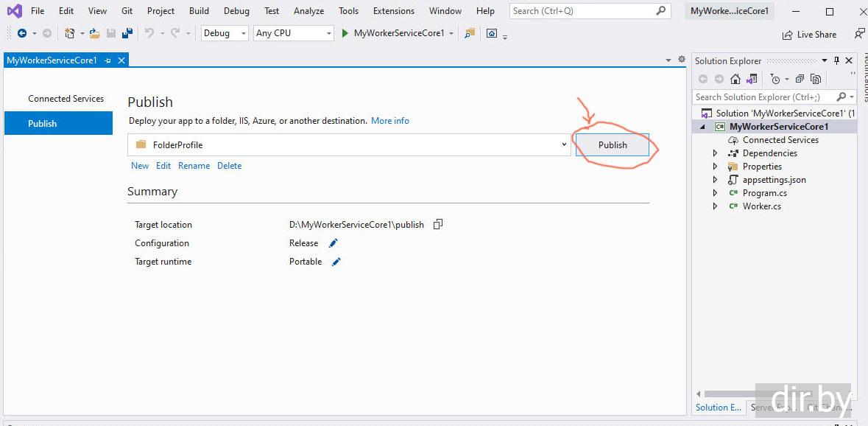Open the FolderProfile publish profile dropdown

(x=564, y=144)
